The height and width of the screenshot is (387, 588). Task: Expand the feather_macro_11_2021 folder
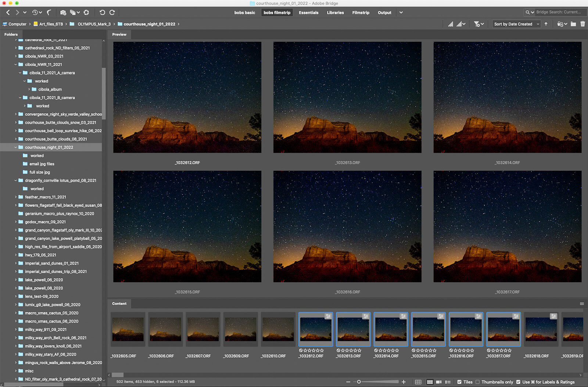tap(16, 197)
